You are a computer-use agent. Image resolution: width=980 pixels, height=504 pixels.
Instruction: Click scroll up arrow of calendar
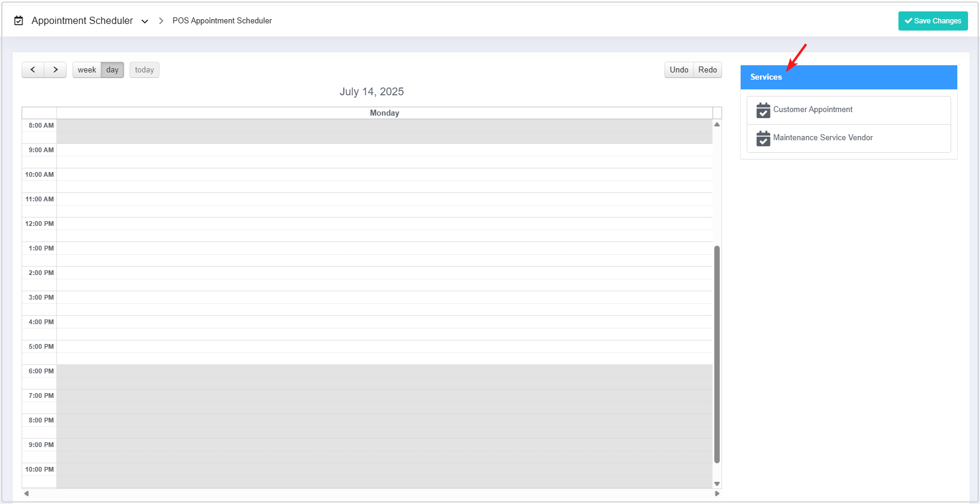point(717,125)
